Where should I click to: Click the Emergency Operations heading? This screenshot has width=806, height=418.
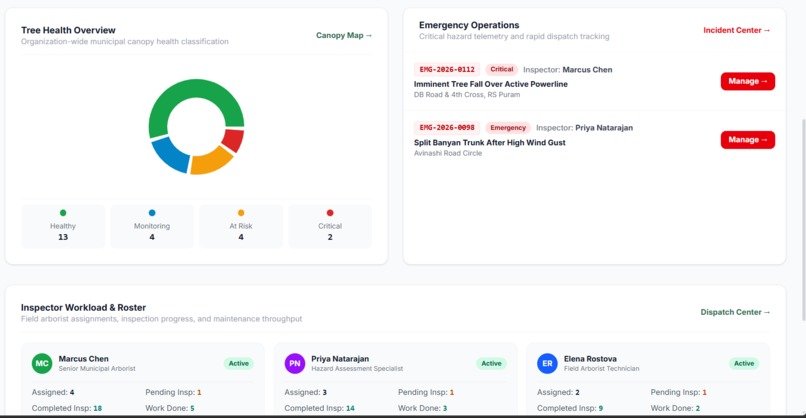(469, 25)
